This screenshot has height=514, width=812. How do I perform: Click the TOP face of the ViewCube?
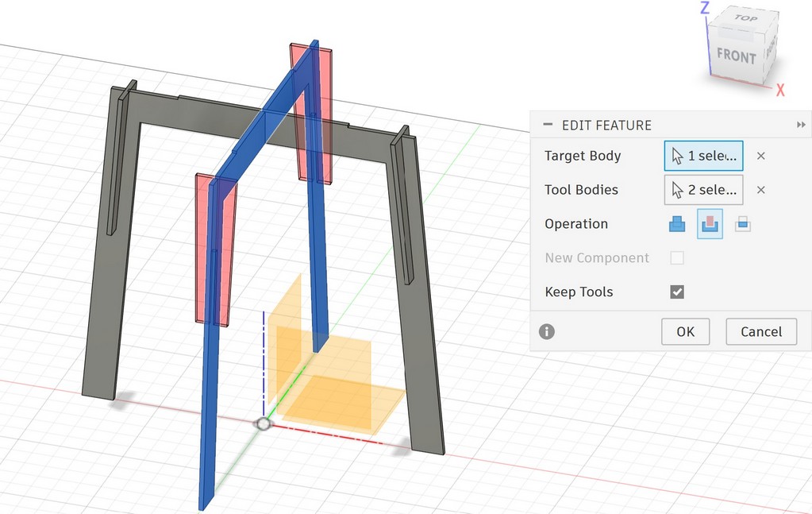[x=745, y=18]
